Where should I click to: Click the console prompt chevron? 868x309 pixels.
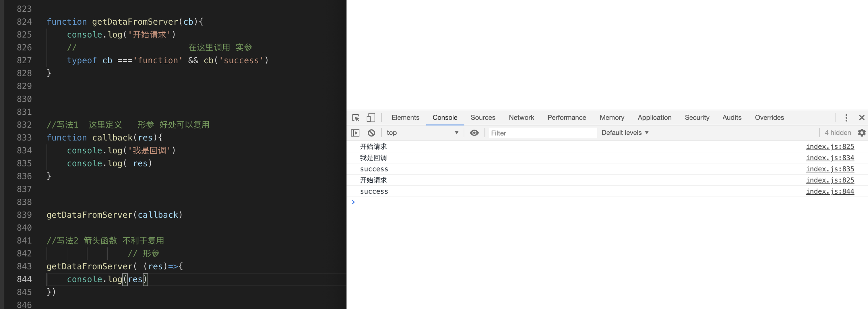[353, 202]
